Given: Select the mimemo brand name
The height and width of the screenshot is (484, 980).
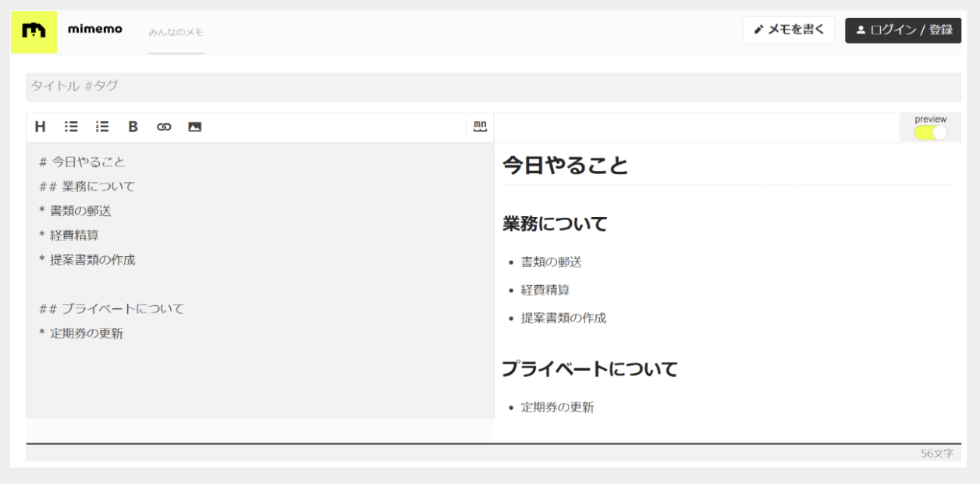Looking at the screenshot, I should (95, 29).
